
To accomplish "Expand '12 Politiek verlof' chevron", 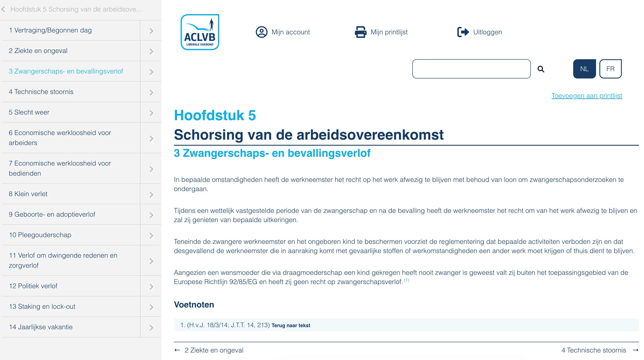I will point(151,287).
